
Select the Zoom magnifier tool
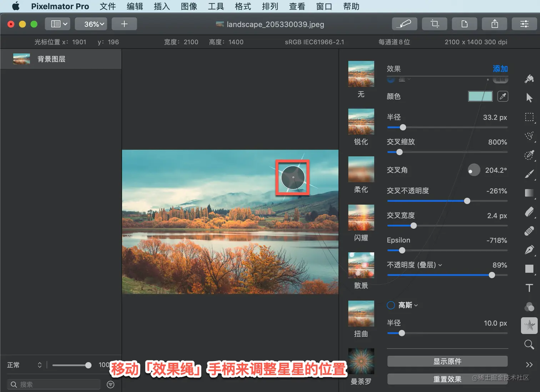coord(529,345)
